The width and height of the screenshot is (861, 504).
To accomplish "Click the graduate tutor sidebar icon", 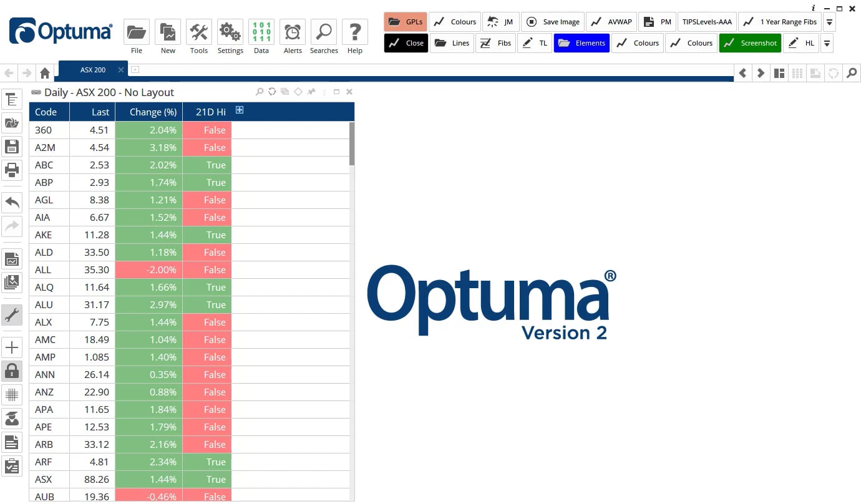I will pyautogui.click(x=12, y=419).
